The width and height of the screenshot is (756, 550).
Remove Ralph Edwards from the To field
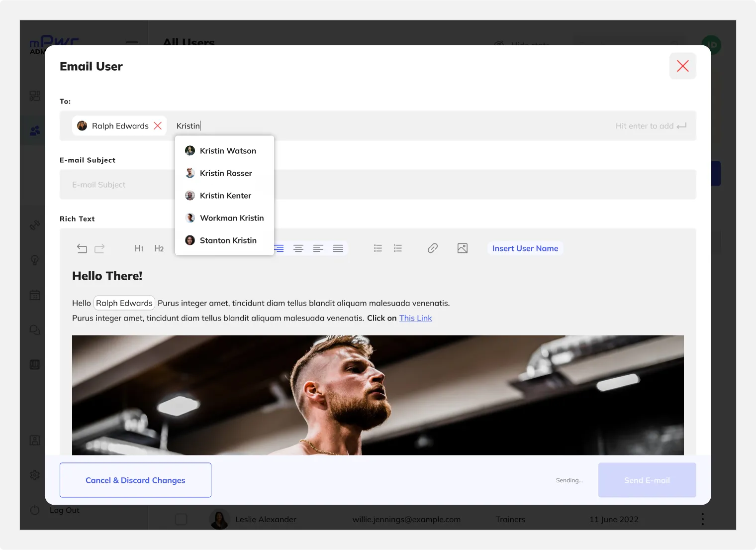coord(158,126)
